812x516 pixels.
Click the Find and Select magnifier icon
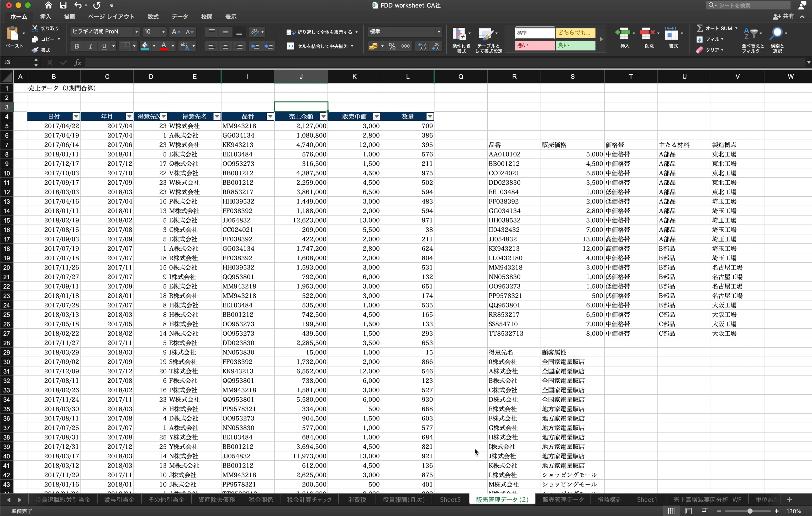777,33
